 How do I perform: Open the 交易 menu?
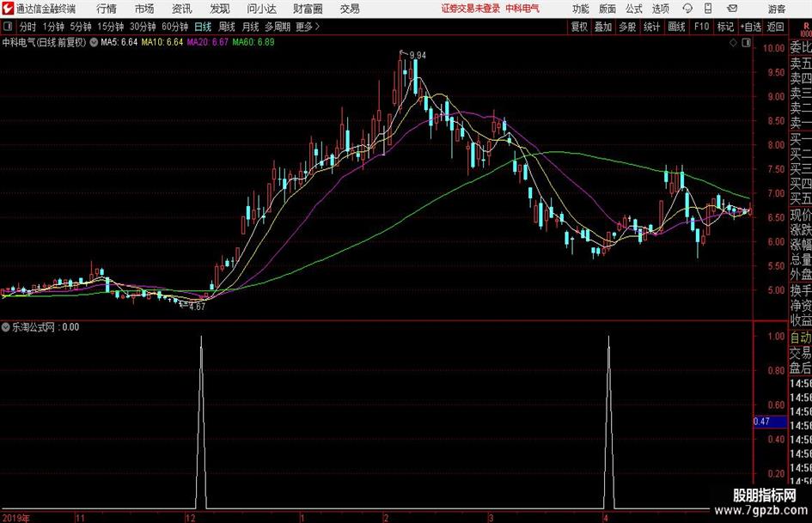click(350, 9)
